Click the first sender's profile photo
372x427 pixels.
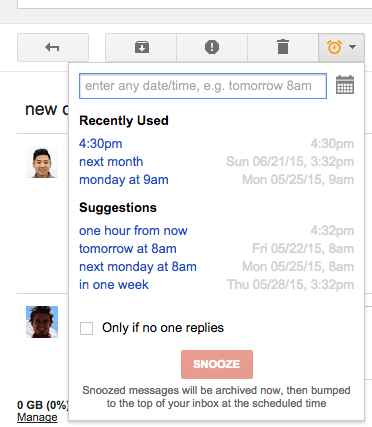point(42,162)
